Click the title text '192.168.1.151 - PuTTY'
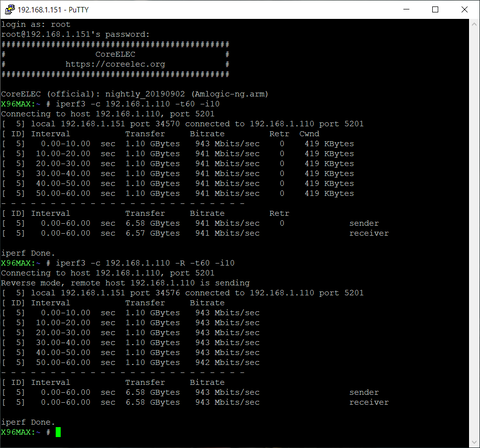Viewport: 480px width, 448px height. click(53, 10)
